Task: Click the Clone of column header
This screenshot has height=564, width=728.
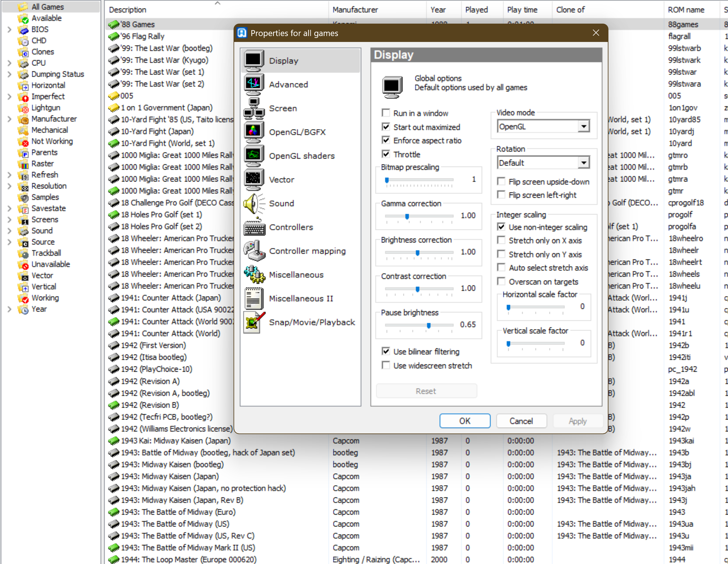Action: pos(608,10)
